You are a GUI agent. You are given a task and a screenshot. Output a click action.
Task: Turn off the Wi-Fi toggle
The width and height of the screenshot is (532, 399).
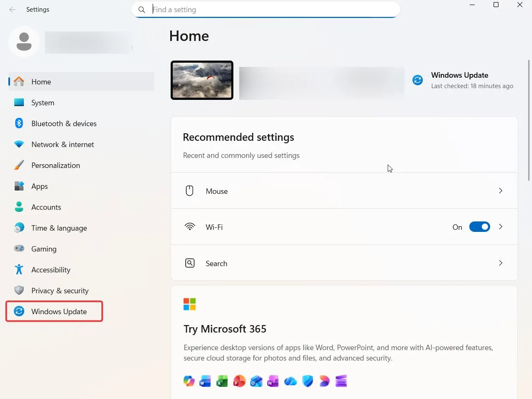[x=479, y=227]
